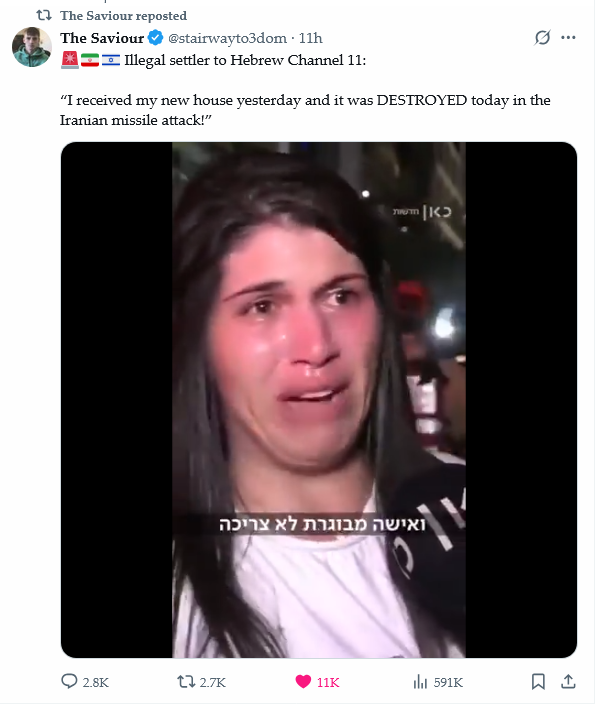Viewport: 598px width, 704px height.
Task: Click the 591K views count
Action: click(448, 682)
